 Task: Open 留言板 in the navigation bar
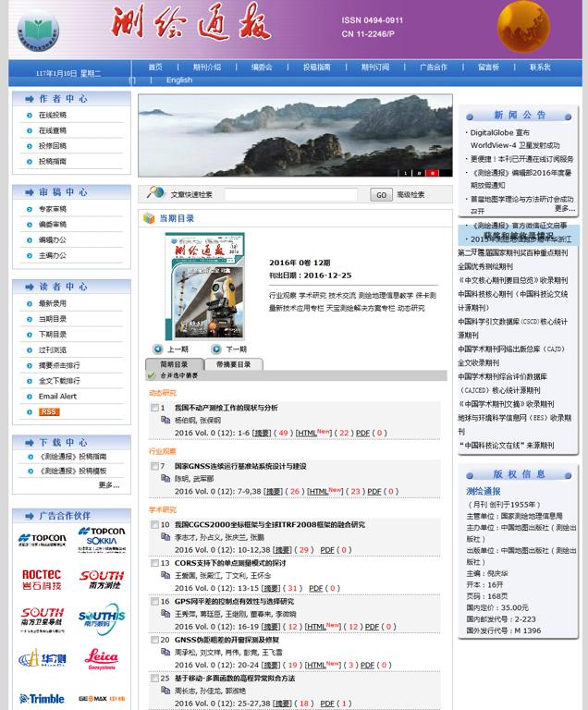coord(488,67)
